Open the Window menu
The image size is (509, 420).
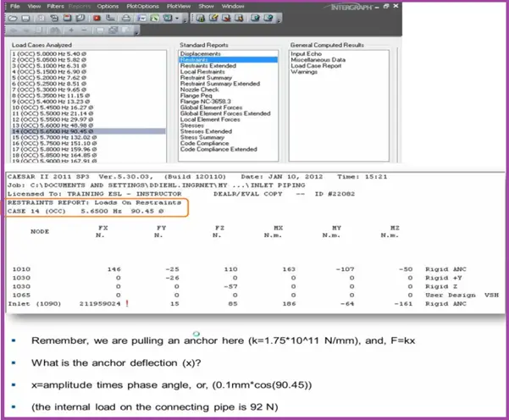233,6
